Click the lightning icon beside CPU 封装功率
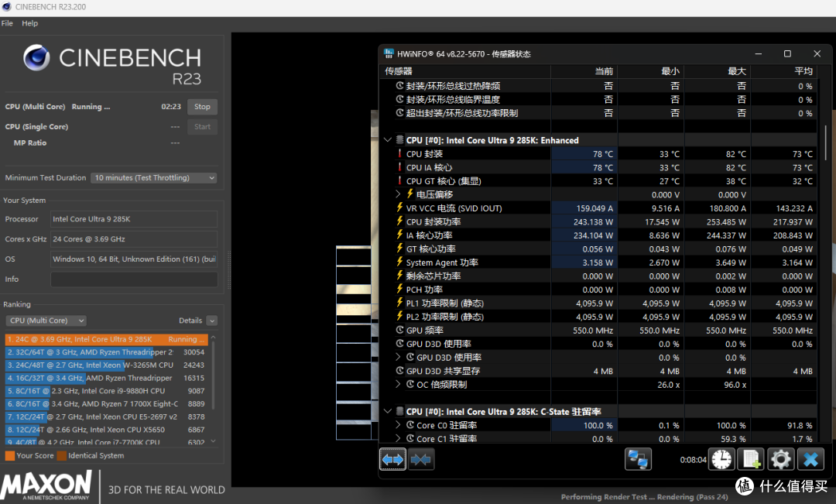This screenshot has width=836, height=504. [x=399, y=221]
